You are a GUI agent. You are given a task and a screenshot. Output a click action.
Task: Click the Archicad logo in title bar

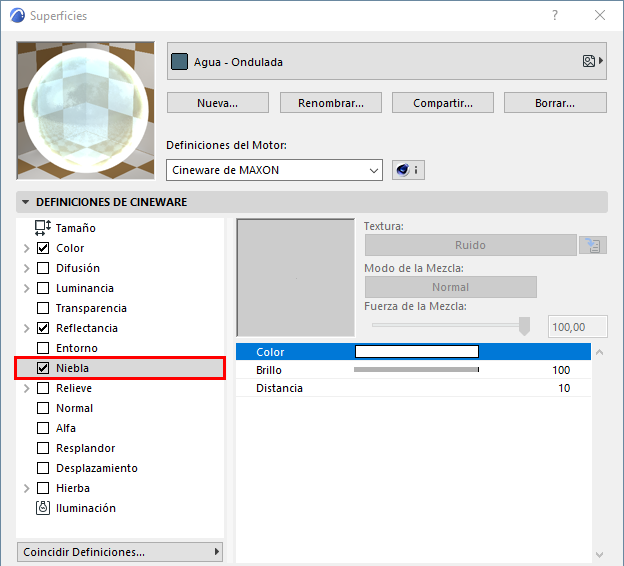[x=18, y=16]
